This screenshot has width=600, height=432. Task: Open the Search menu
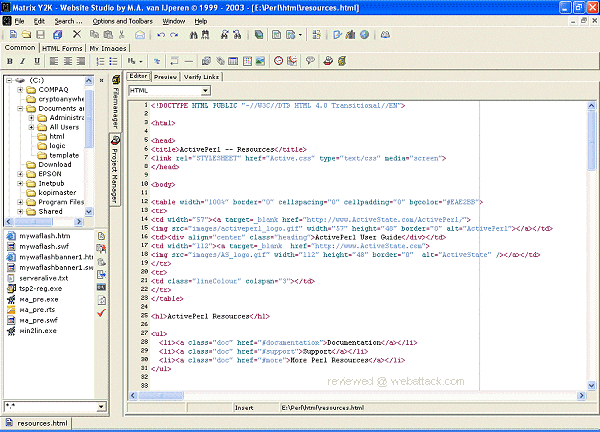coord(68,21)
